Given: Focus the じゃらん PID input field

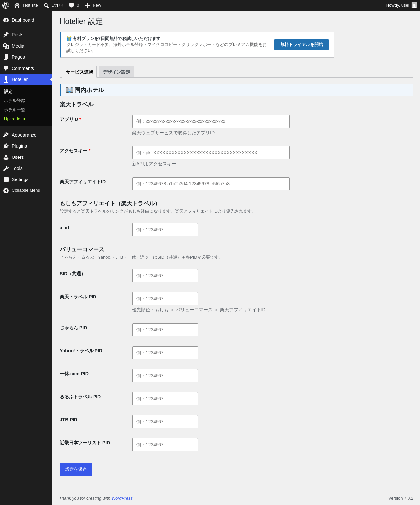Looking at the screenshot, I should pos(165,330).
